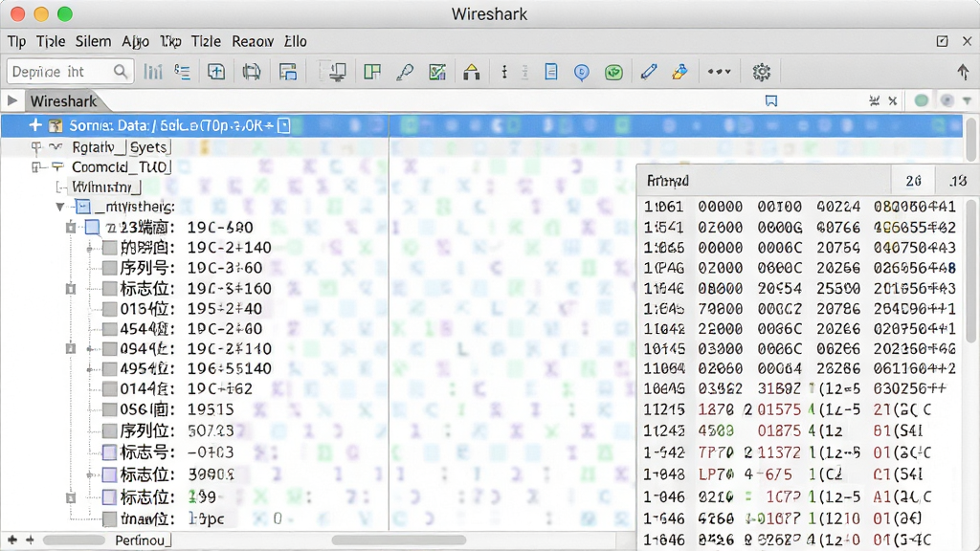Open the Tip menu

17,41
